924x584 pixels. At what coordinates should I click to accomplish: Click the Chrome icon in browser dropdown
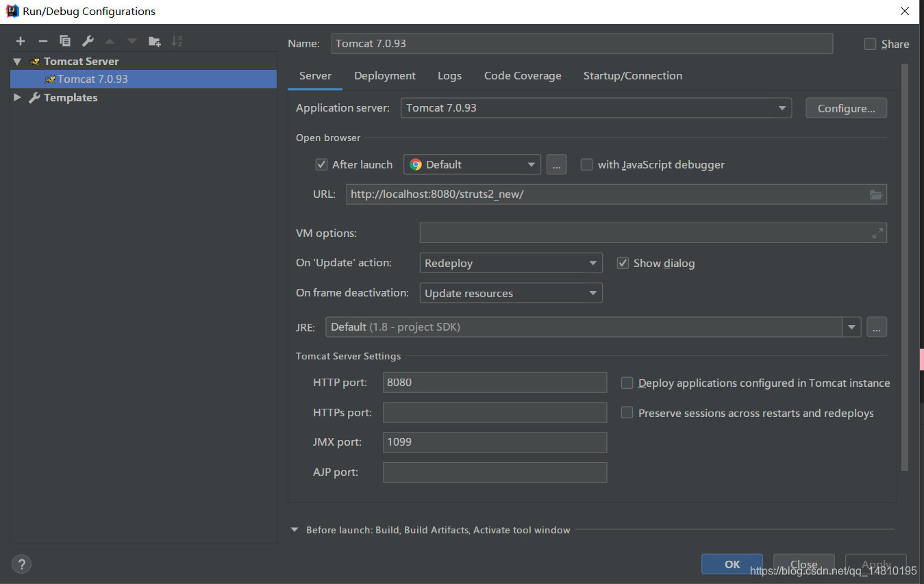[x=416, y=164]
